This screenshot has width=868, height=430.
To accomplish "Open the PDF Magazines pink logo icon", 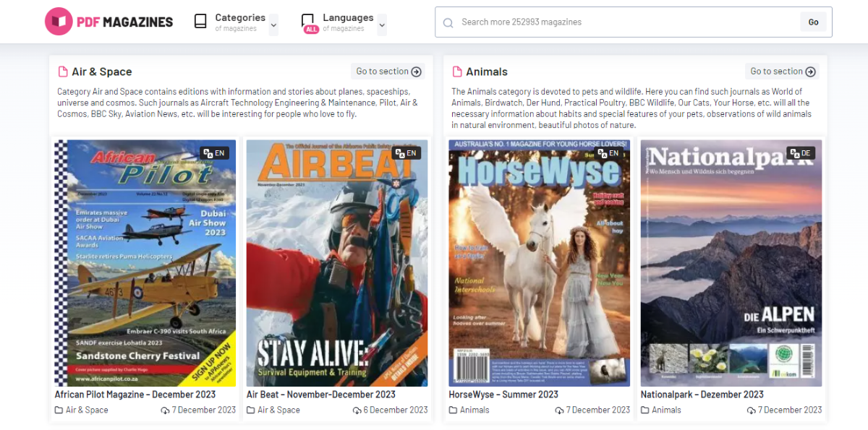I will pos(59,22).
